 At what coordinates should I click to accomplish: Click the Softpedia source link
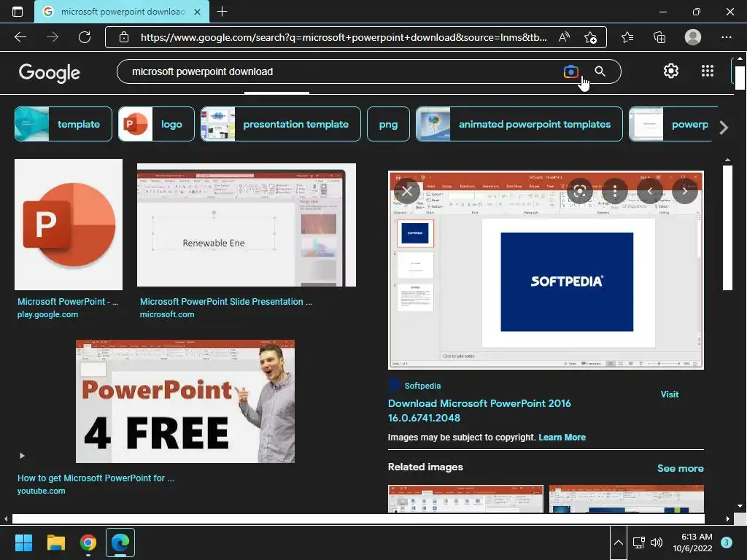422,386
